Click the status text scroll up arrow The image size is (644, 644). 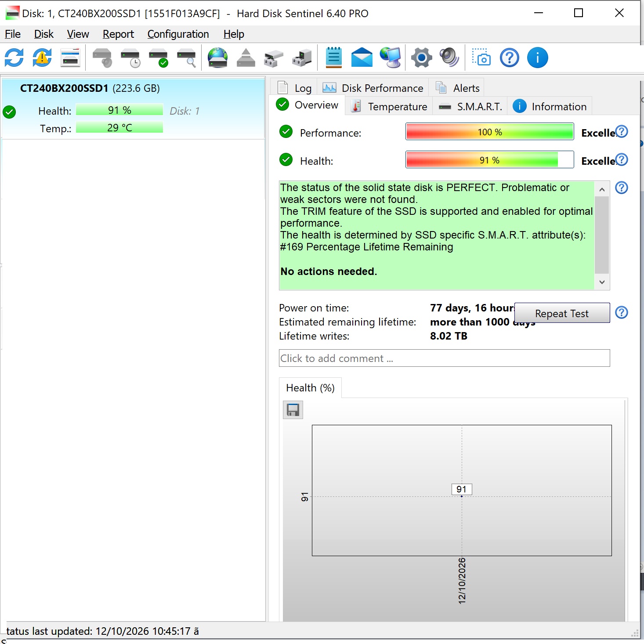click(602, 189)
